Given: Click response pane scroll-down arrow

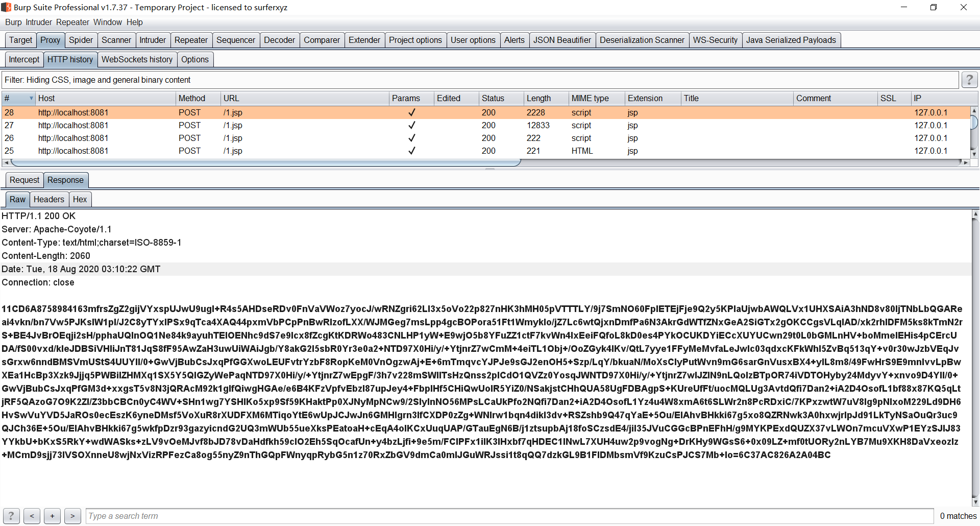Looking at the screenshot, I should pyautogui.click(x=975, y=503).
